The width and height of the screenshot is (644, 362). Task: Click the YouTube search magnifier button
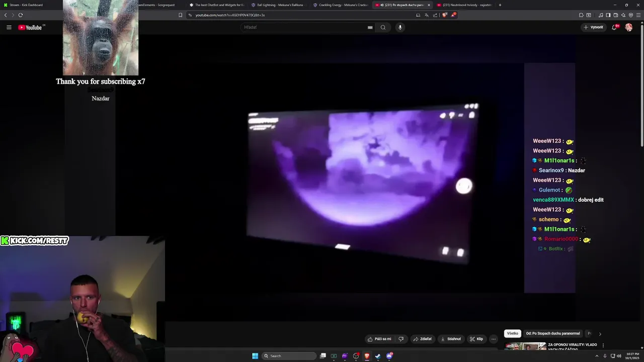click(383, 27)
